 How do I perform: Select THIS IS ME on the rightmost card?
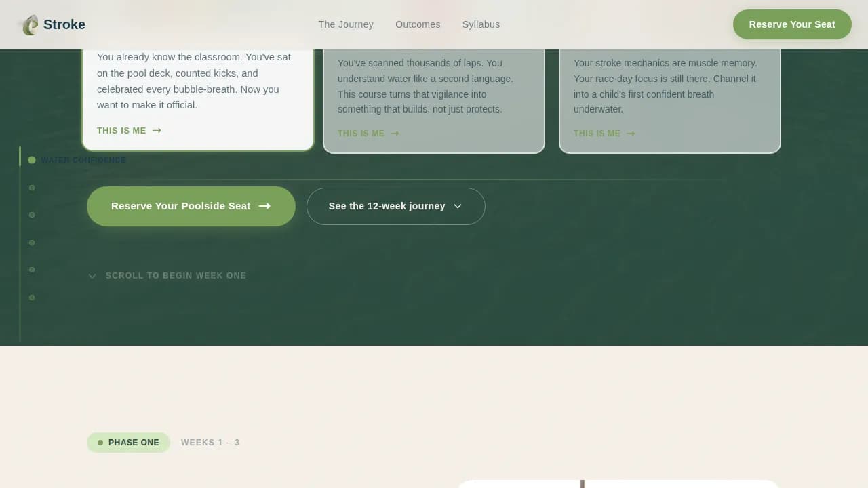(597, 133)
